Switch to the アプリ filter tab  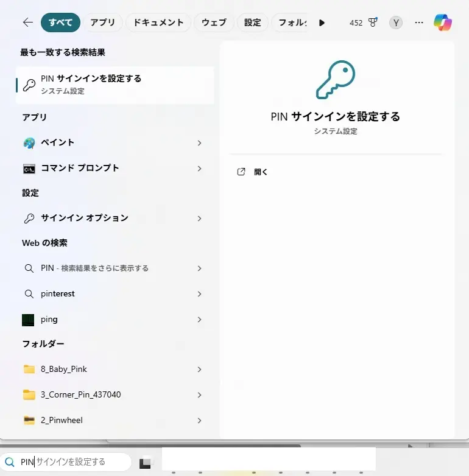[x=103, y=23]
